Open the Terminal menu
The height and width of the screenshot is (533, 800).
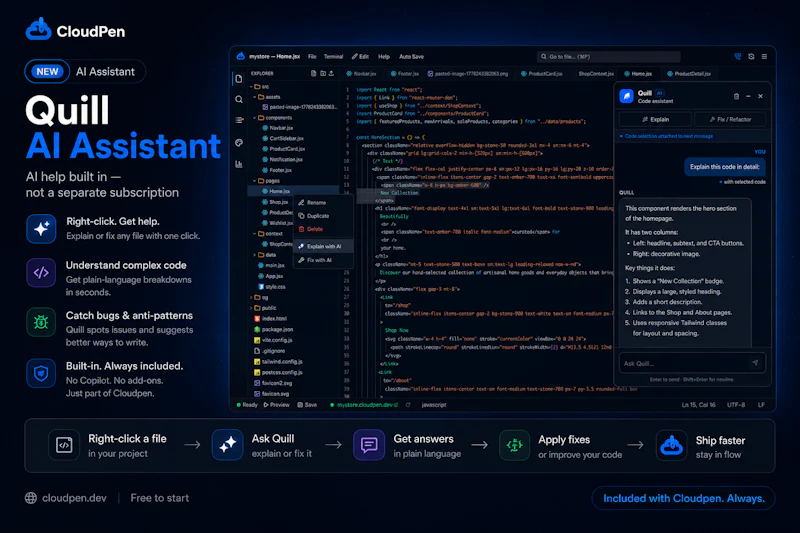(x=334, y=57)
